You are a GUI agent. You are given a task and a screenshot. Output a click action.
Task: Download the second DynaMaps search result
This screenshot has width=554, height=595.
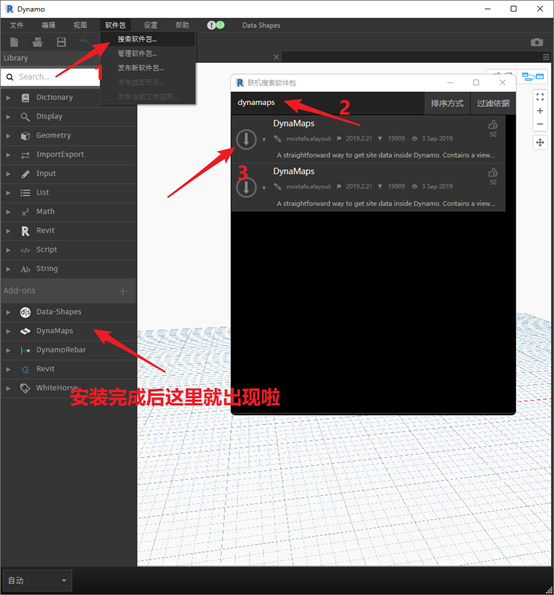pyautogui.click(x=246, y=187)
